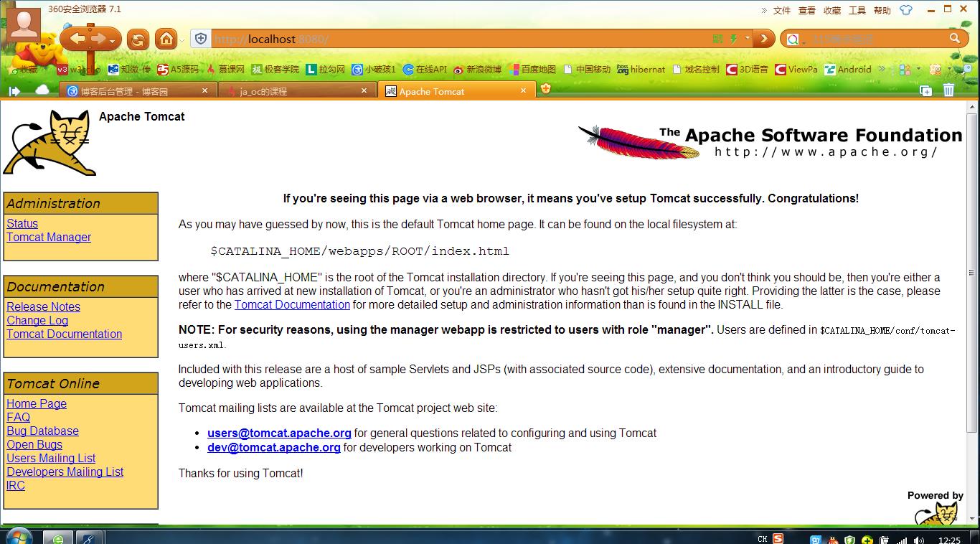Open the Status link
The height and width of the screenshot is (544, 980).
point(22,224)
